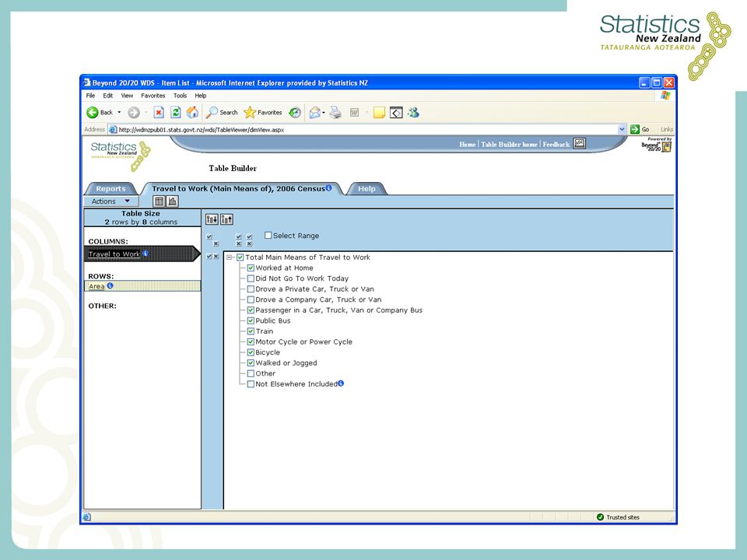This screenshot has width=747, height=560.
Task: Uncheck the Public Bus checkbox
Action: click(x=251, y=321)
